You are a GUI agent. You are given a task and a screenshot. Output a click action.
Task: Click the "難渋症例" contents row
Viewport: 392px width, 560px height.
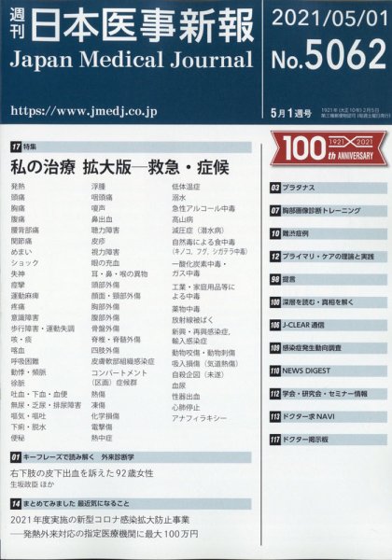click(329, 233)
